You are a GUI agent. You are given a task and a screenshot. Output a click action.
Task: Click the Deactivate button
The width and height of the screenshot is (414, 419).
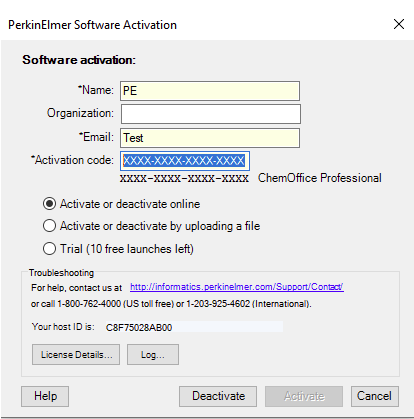(218, 396)
